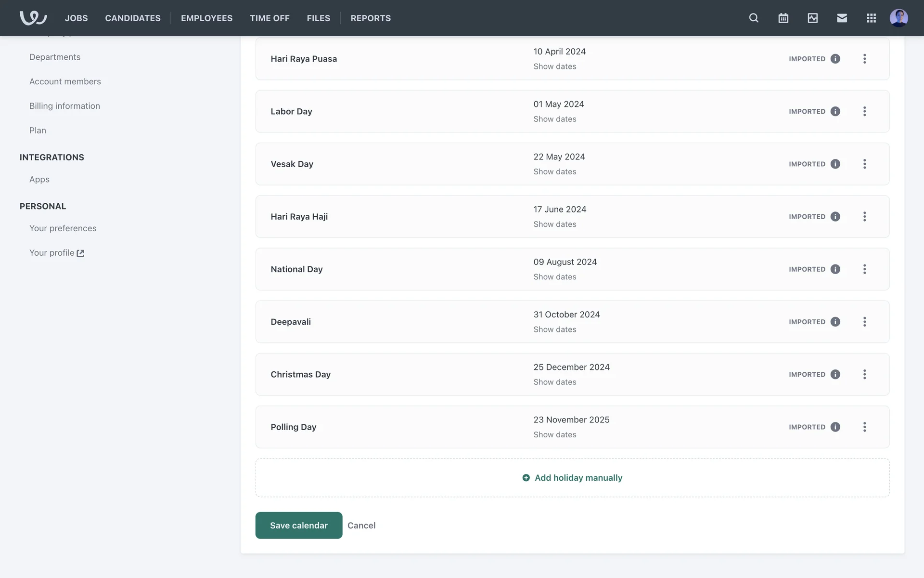Open Billing information in sidebar
The image size is (924, 578).
click(64, 106)
